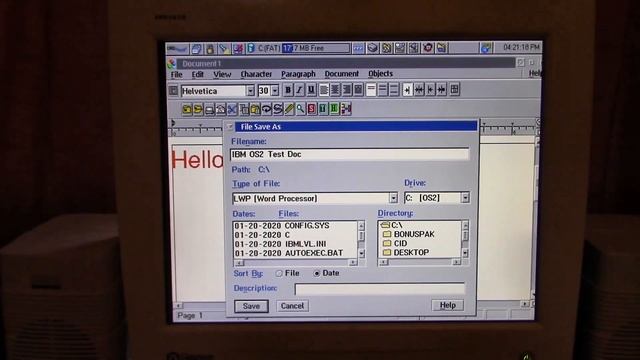Click the save folder icon in the toolbar
The height and width of the screenshot is (360, 640).
coord(198,109)
